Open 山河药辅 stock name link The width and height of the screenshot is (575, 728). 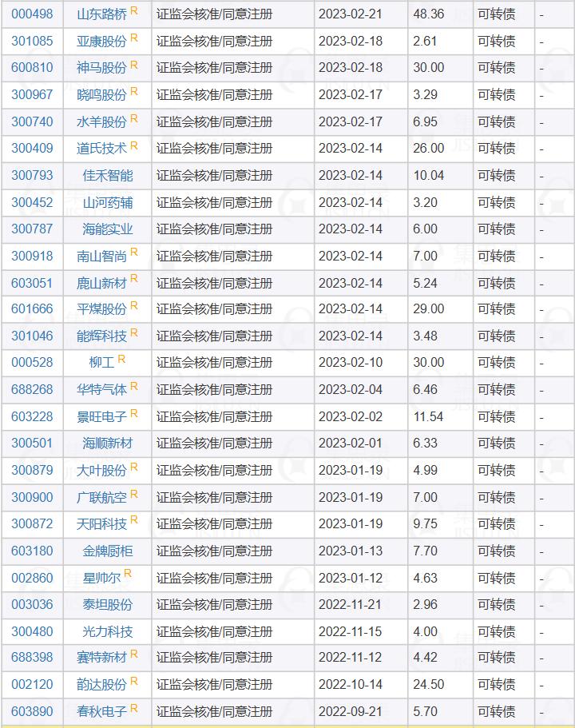(x=108, y=202)
